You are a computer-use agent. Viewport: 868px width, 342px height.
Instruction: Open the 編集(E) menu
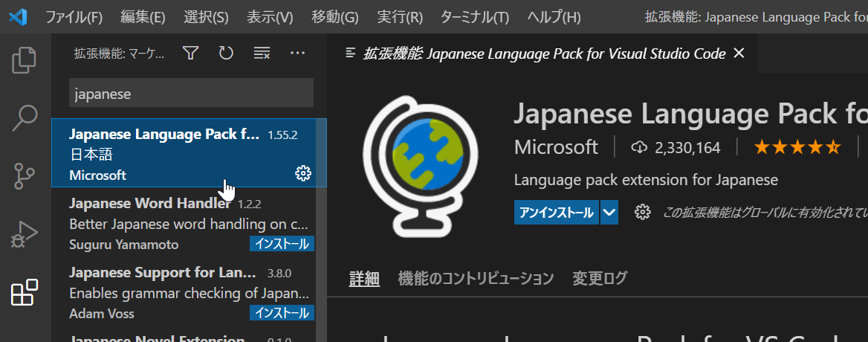point(143,17)
